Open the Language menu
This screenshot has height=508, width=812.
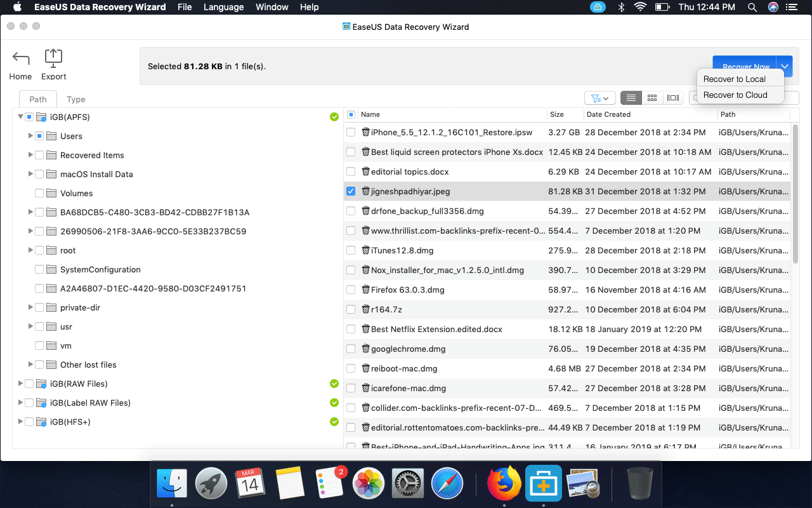click(223, 7)
